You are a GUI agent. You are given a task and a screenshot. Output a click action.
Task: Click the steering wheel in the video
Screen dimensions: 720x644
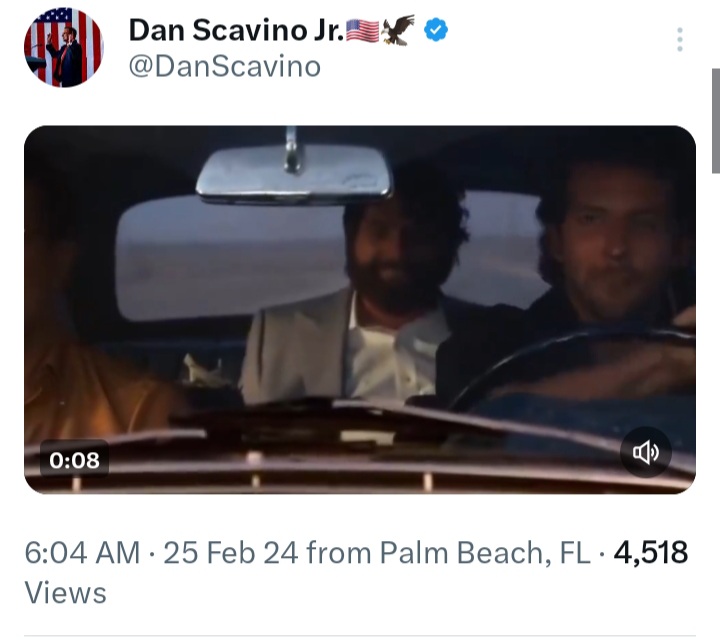[x=574, y=363]
